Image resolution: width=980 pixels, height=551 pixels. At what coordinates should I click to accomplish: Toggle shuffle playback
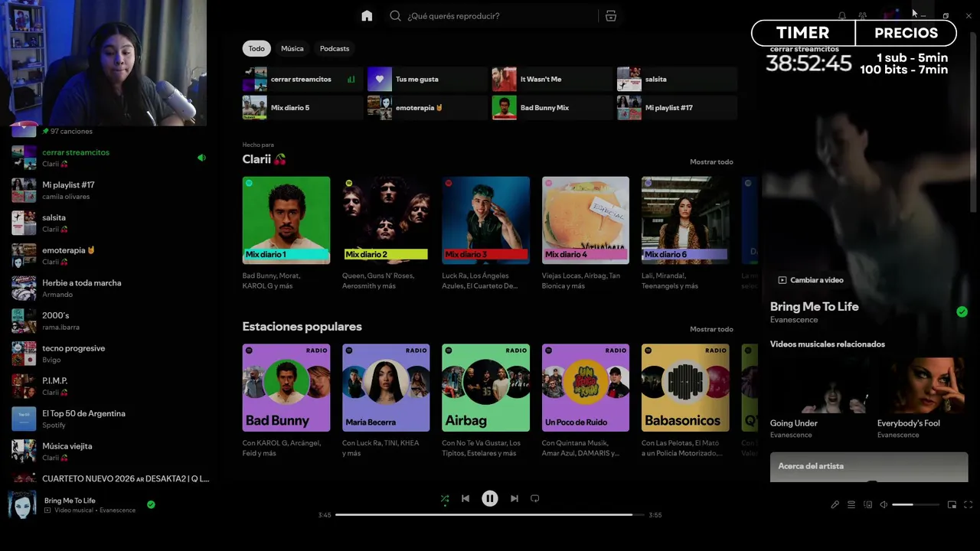(x=445, y=499)
